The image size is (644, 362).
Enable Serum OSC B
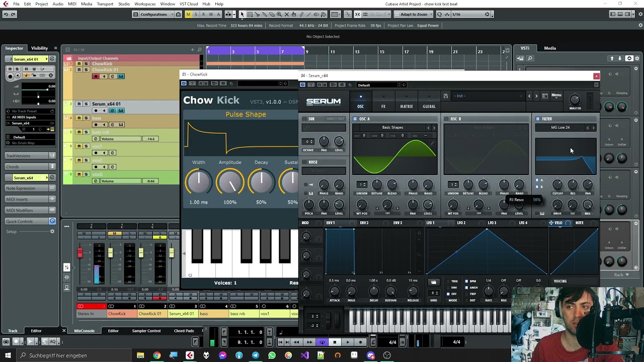447,119
